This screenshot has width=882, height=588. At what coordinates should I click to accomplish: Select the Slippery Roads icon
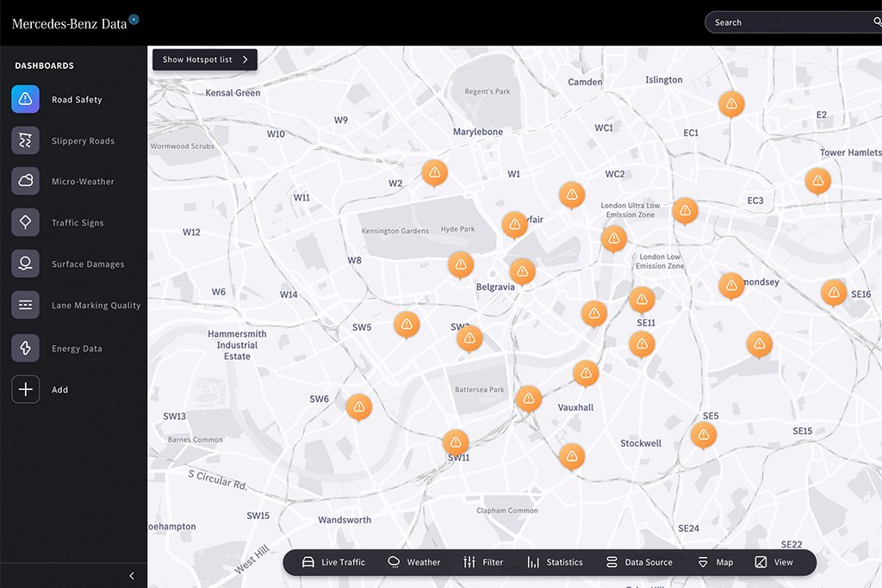(x=25, y=140)
